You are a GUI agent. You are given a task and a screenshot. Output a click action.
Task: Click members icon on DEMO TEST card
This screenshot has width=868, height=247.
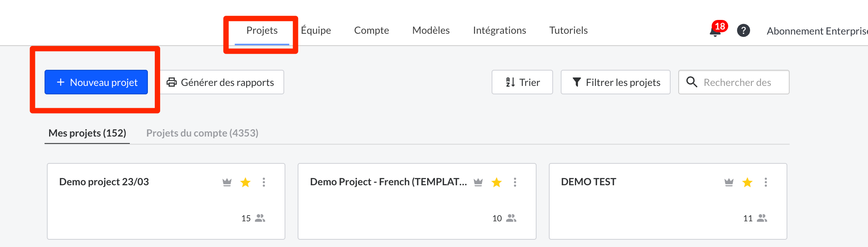762,218
